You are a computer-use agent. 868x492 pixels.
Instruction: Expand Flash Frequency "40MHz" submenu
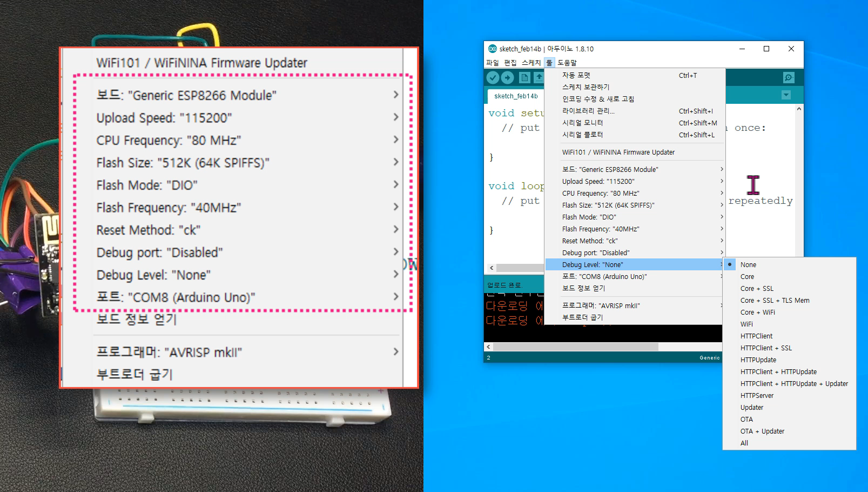click(x=635, y=229)
